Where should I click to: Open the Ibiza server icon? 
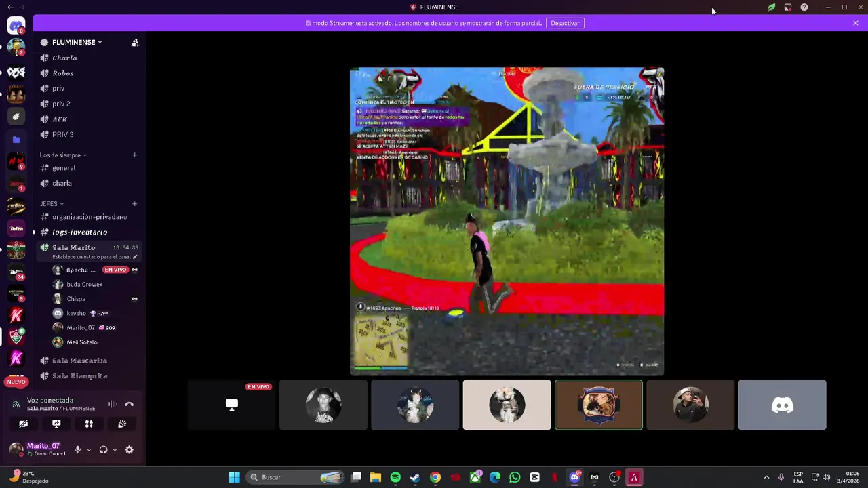point(16,228)
